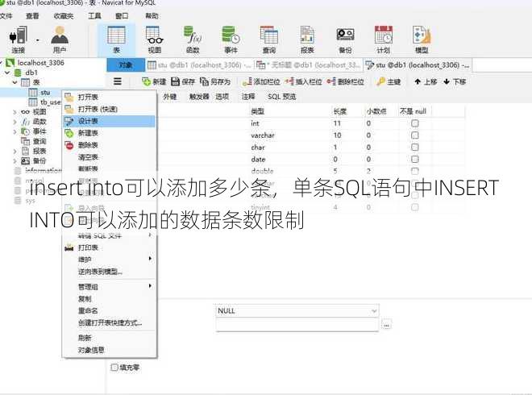
Task: Toggle 不是 null checkbox for varchar 10 row
Action: click(414, 135)
